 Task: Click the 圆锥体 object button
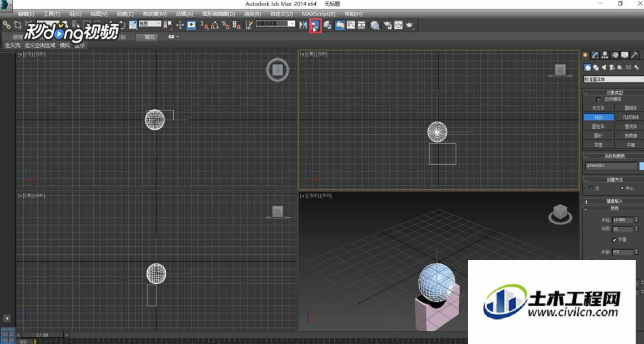[631, 108]
